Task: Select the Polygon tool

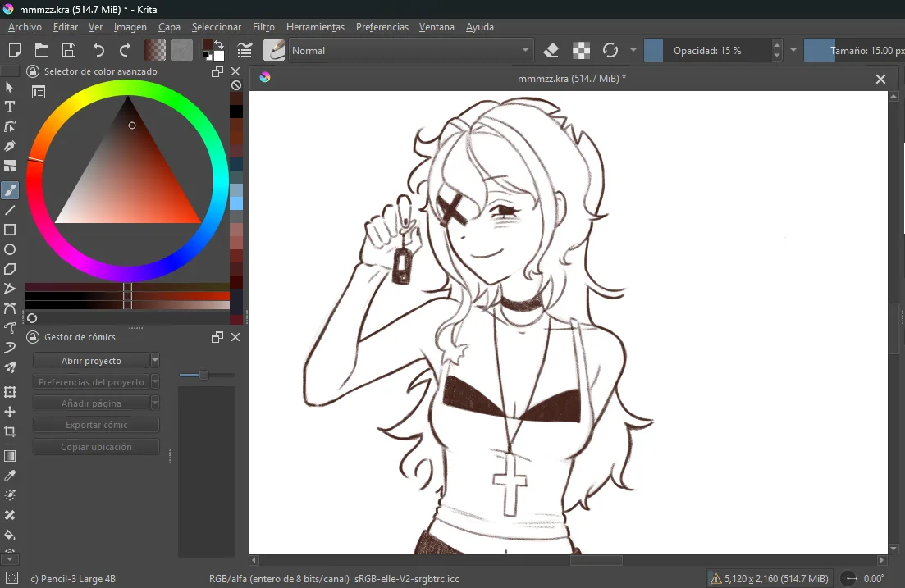Action: (x=9, y=269)
